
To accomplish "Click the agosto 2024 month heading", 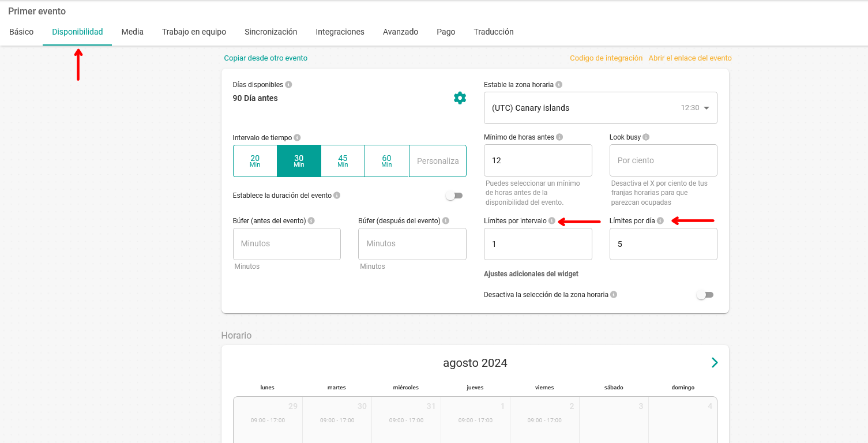I will coord(475,363).
